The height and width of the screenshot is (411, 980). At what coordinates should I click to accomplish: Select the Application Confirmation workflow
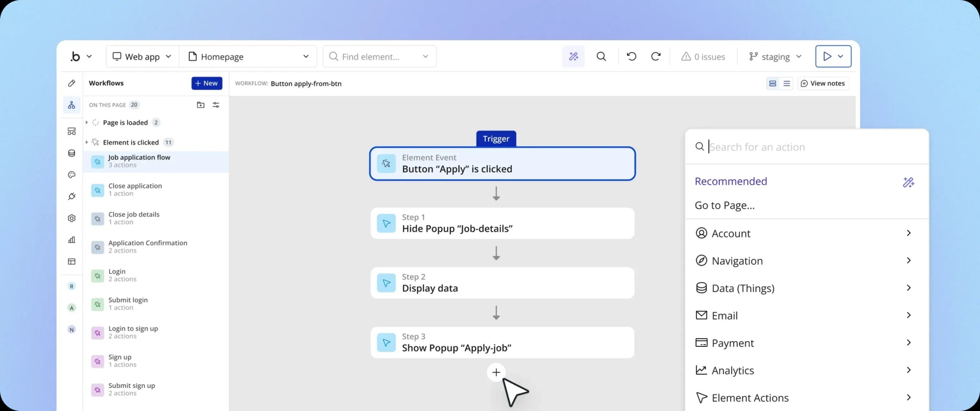tap(156, 247)
